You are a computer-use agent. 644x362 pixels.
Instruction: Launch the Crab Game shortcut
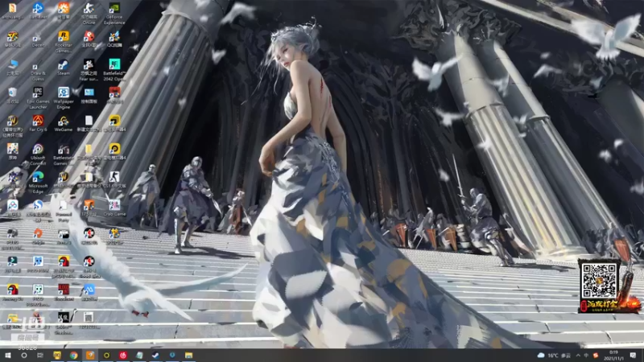tap(114, 208)
